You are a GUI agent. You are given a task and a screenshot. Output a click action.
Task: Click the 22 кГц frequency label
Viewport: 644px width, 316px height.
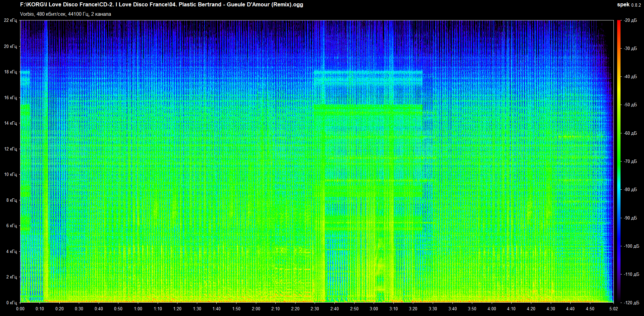point(10,20)
